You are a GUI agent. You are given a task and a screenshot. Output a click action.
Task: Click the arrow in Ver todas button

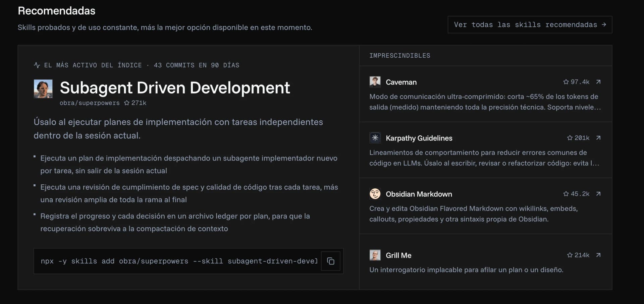pos(604,24)
